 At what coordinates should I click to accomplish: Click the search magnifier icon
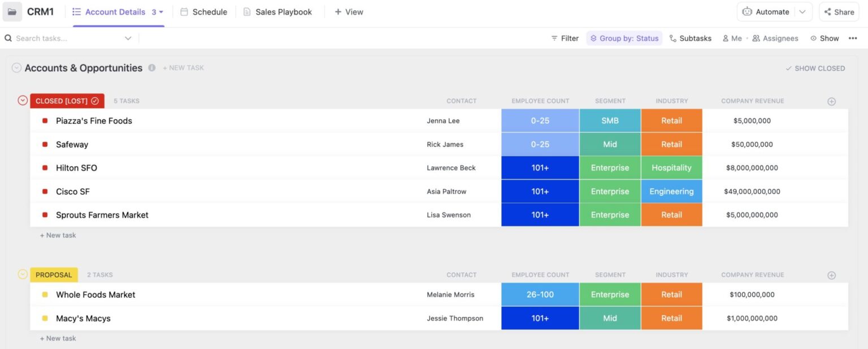[x=7, y=38]
